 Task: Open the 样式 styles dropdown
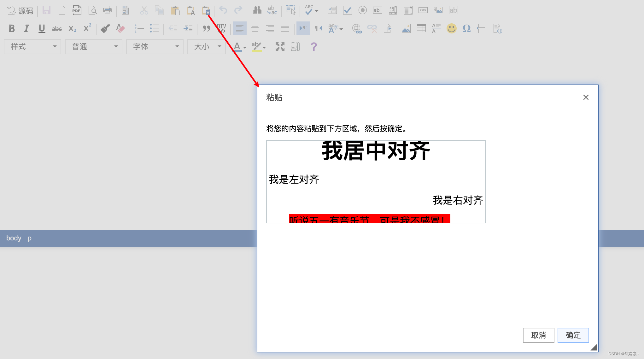click(x=32, y=47)
